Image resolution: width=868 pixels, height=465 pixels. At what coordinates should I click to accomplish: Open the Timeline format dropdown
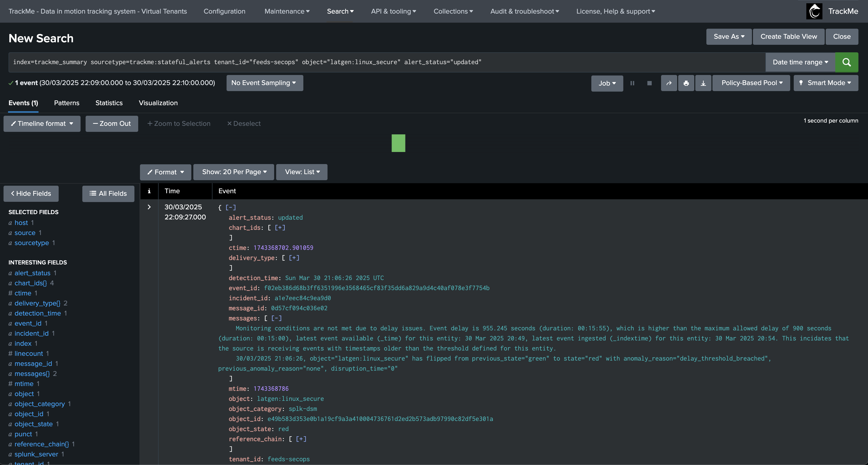pos(42,124)
